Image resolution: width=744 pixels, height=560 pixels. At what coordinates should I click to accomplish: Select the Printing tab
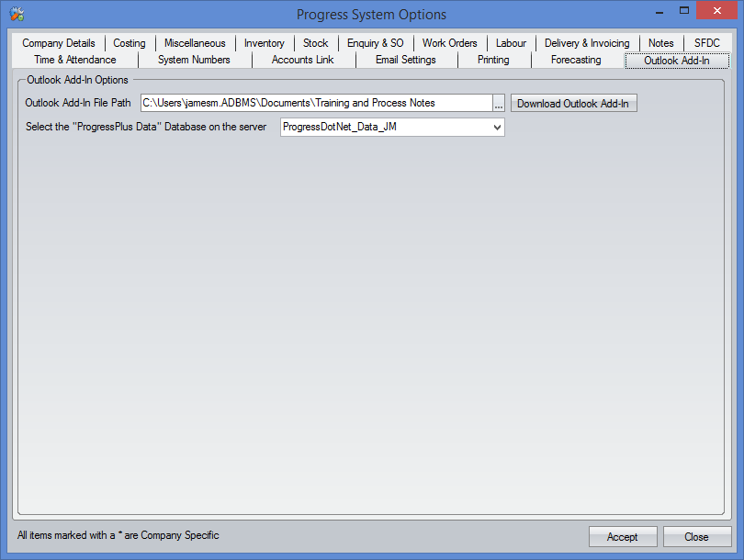pyautogui.click(x=493, y=60)
